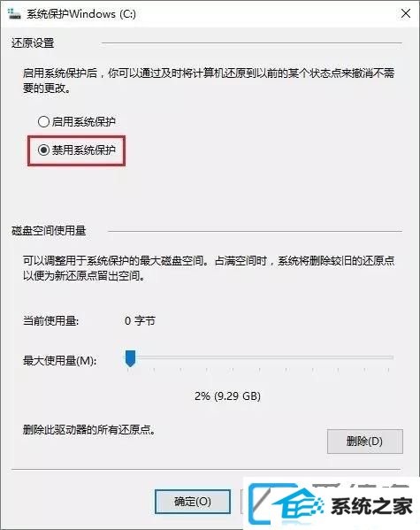Select the 启用系统保护 radio button
Screen dimensions: 420x530
point(43,121)
